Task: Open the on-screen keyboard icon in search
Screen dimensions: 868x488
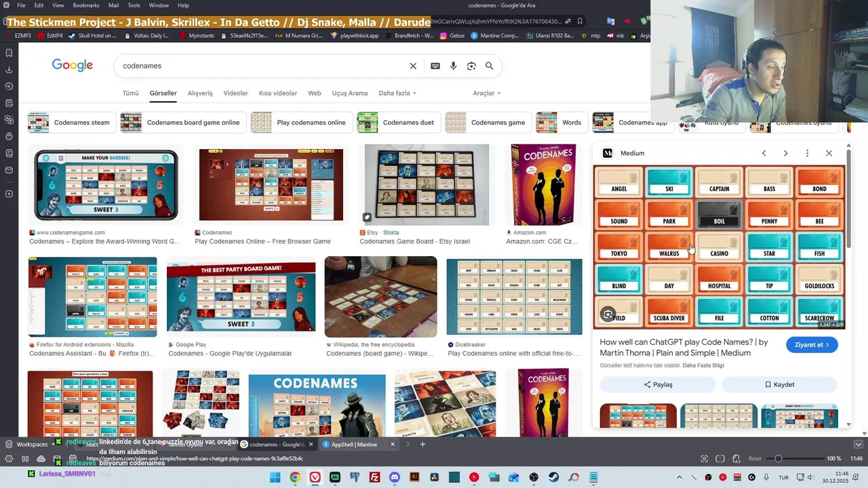Action: [435, 66]
